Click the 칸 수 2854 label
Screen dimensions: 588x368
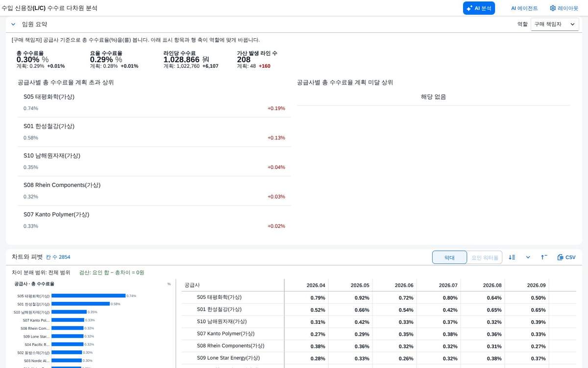58,257
